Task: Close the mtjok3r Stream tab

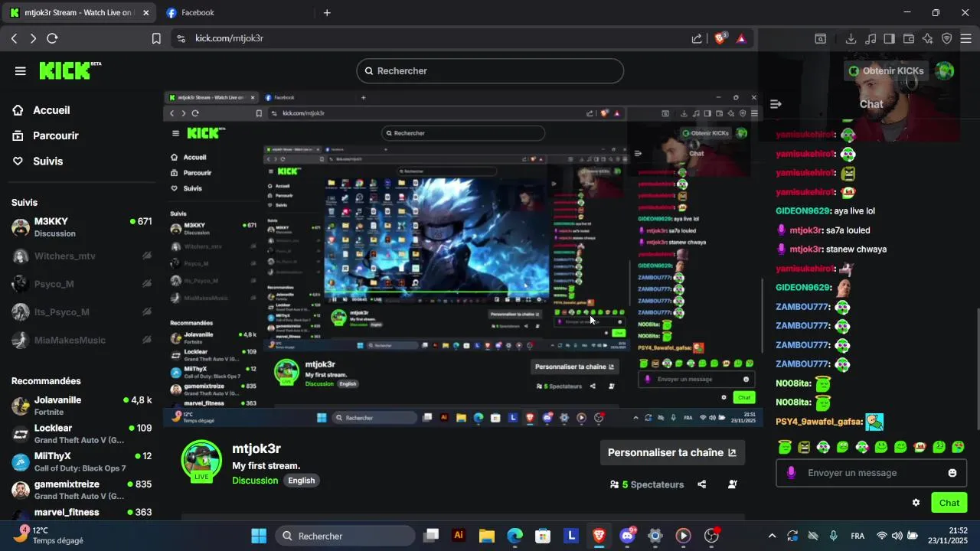Action: click(x=145, y=12)
